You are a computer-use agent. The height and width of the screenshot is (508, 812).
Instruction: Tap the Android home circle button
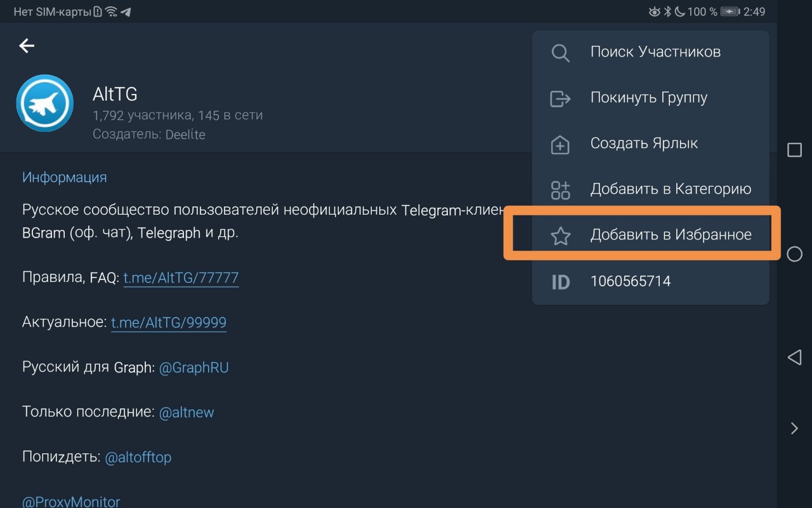[794, 254]
